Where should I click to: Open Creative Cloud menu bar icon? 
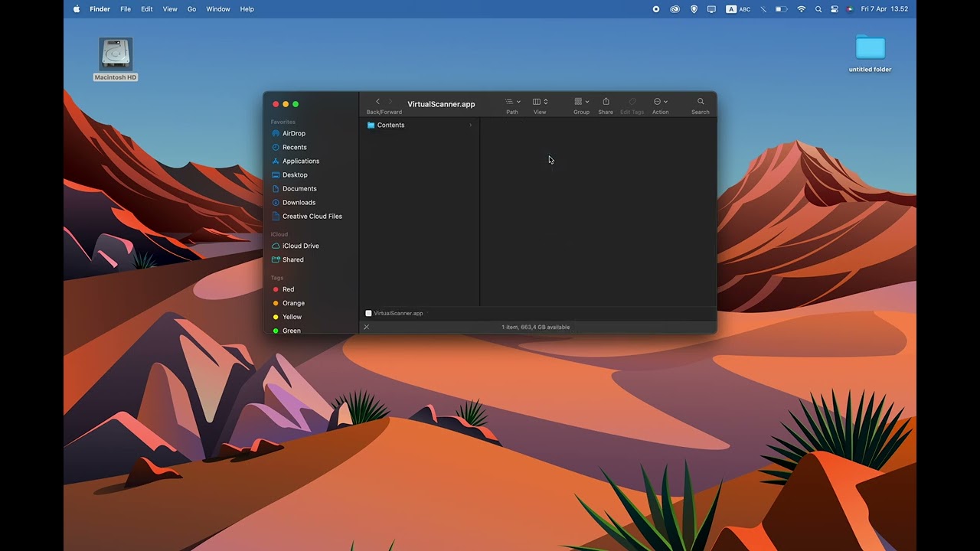tap(675, 9)
